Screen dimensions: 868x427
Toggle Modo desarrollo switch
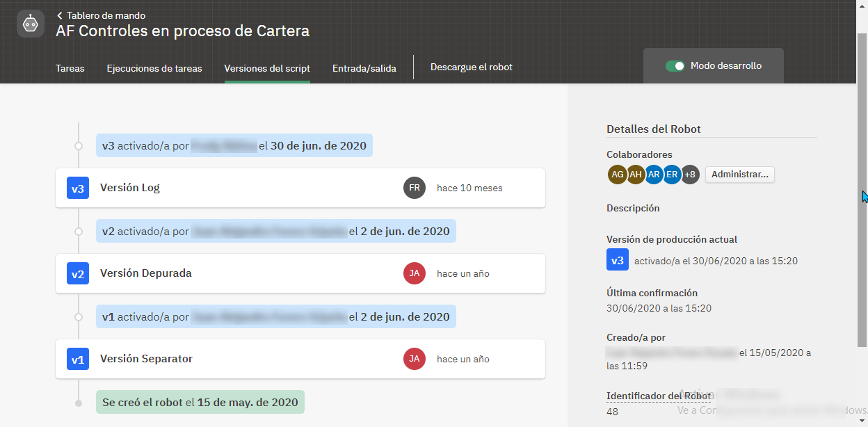(x=675, y=66)
